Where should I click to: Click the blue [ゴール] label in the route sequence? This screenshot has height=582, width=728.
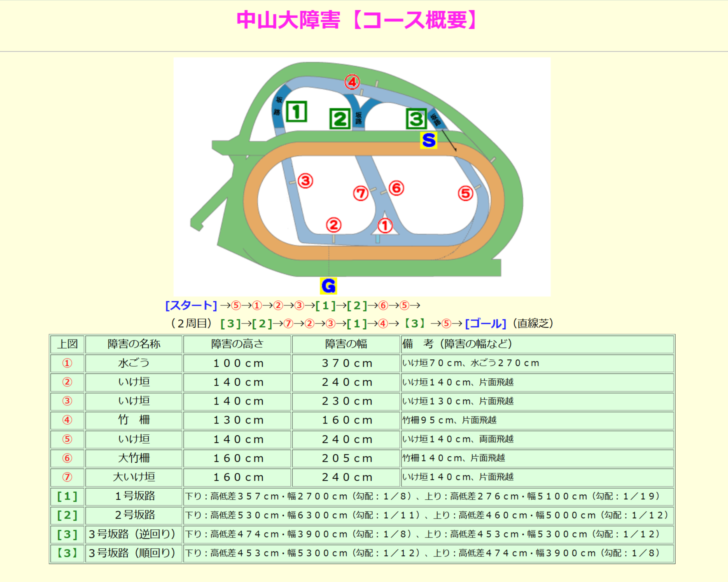pos(486,324)
